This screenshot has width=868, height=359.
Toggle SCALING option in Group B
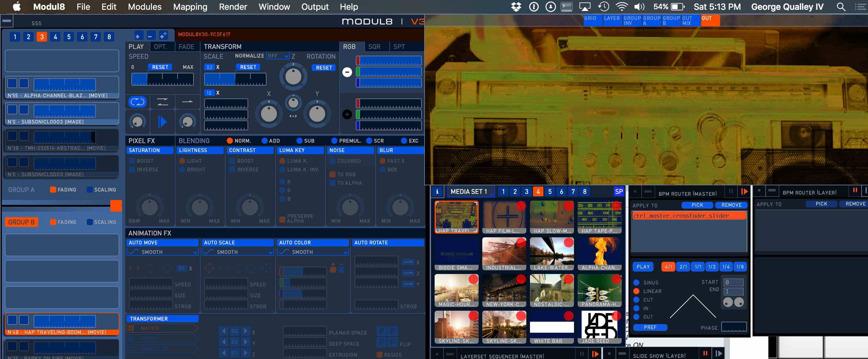point(90,222)
